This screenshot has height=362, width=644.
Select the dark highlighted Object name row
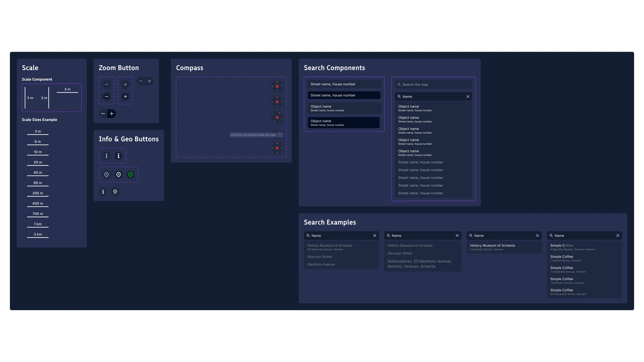(344, 123)
